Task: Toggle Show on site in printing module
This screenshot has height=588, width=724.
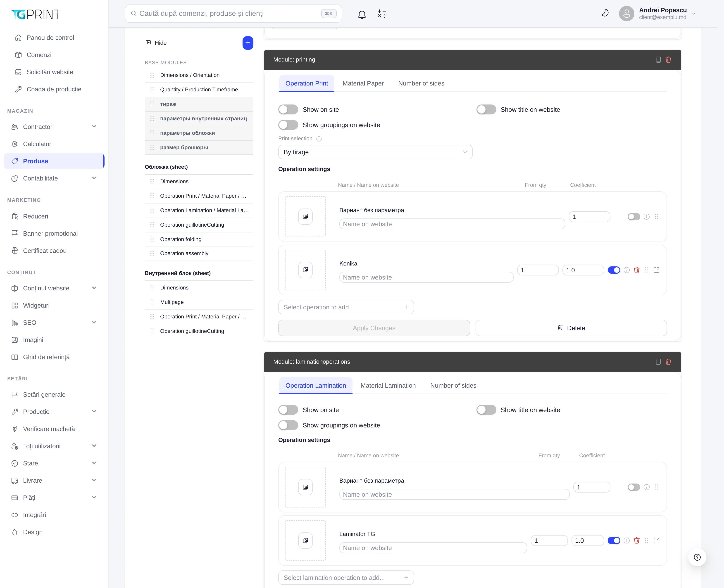Action: pyautogui.click(x=288, y=110)
